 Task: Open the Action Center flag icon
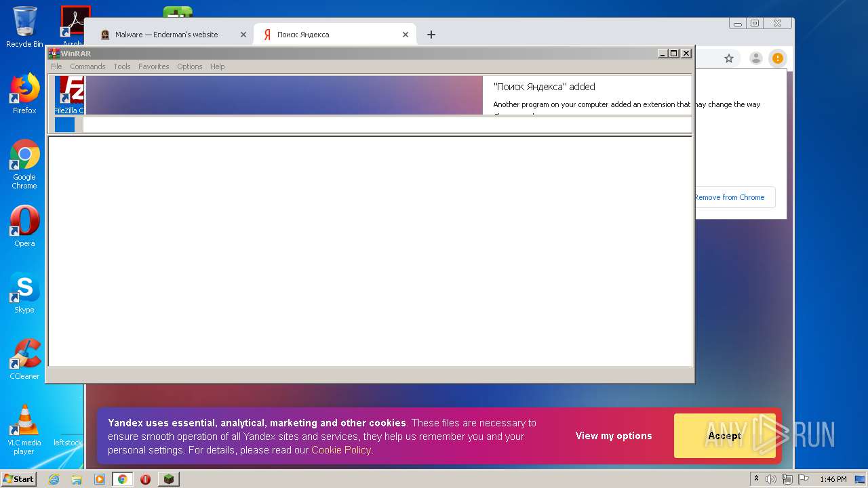coord(803,479)
